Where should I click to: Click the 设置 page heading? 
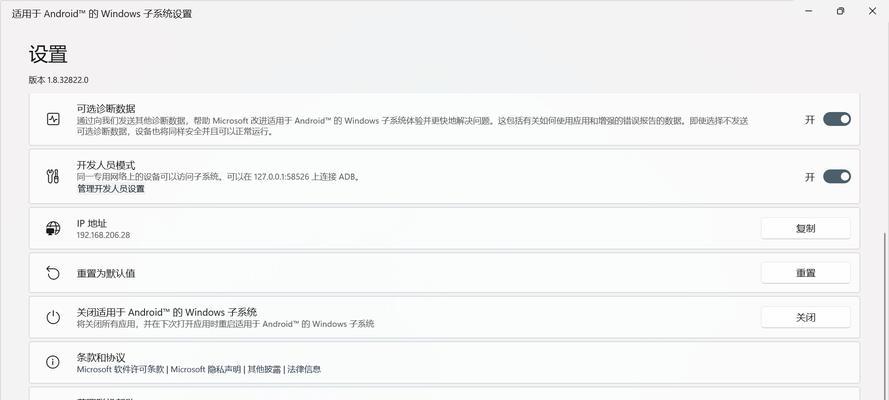tap(48, 54)
